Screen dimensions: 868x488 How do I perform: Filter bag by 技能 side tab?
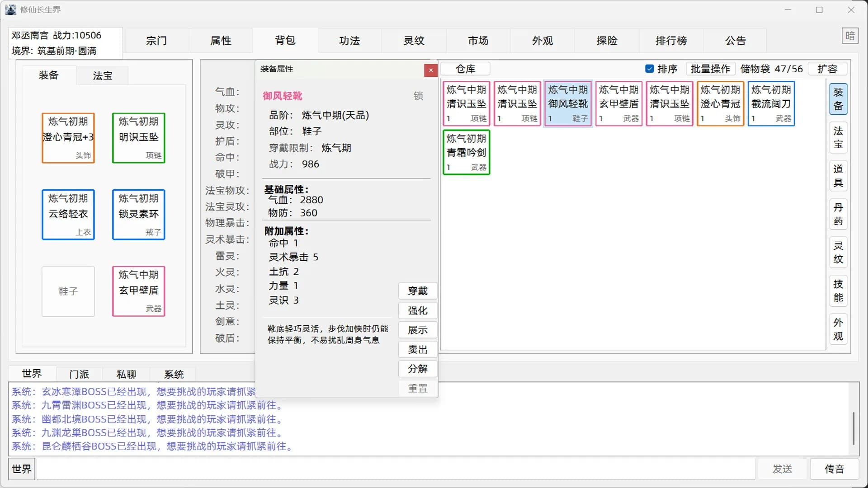(838, 291)
